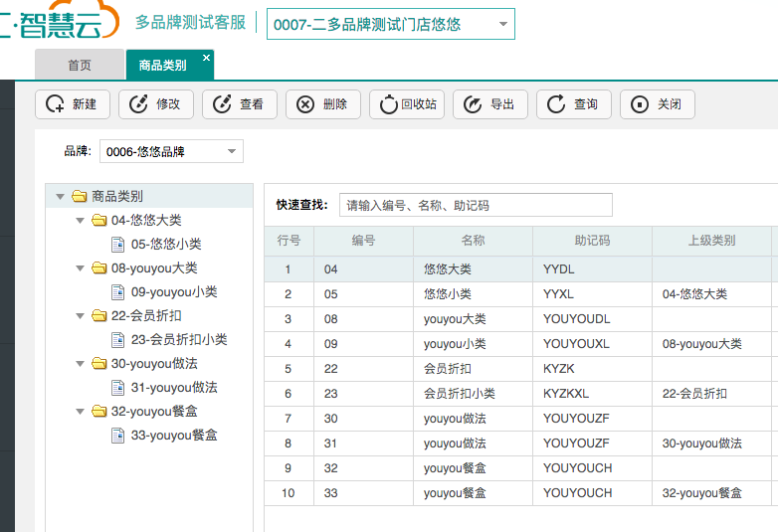Click the 关闭 (Close) toolbar button
778x532 pixels.
tap(658, 104)
